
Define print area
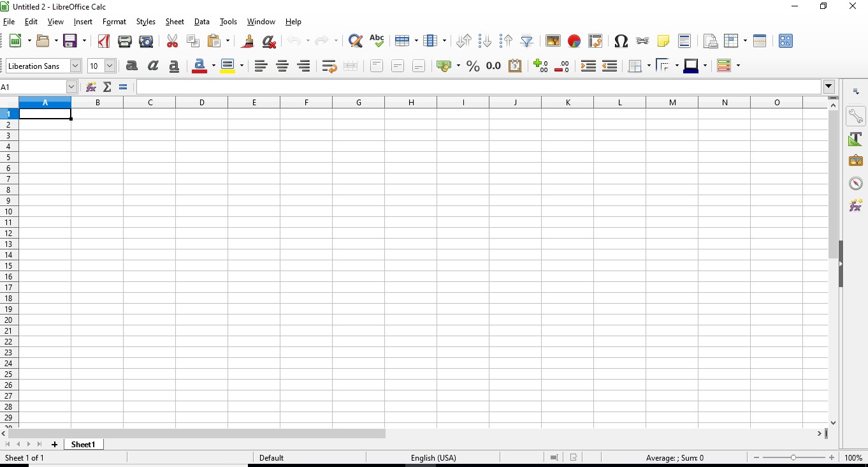pyautogui.click(x=711, y=41)
